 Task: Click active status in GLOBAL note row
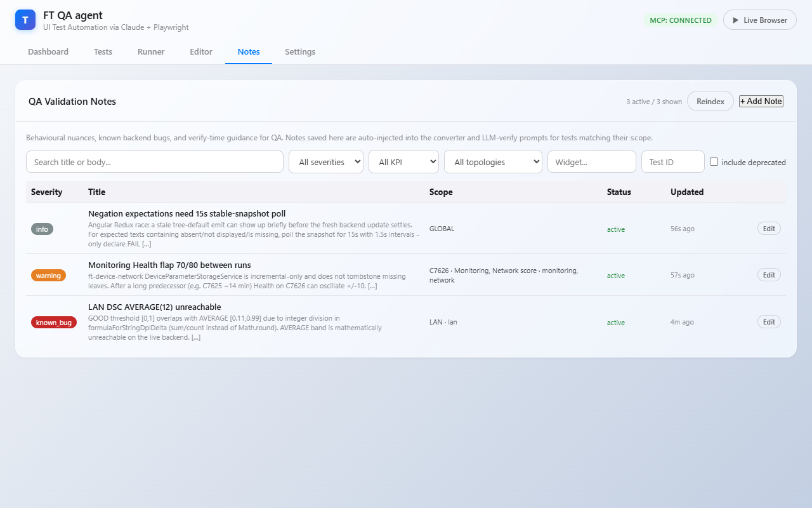(x=616, y=229)
